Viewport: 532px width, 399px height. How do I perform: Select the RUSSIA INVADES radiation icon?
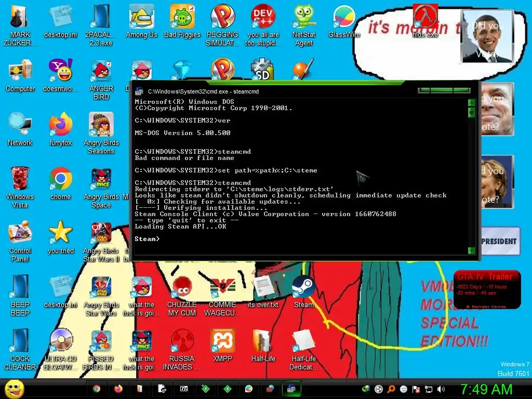182,349
